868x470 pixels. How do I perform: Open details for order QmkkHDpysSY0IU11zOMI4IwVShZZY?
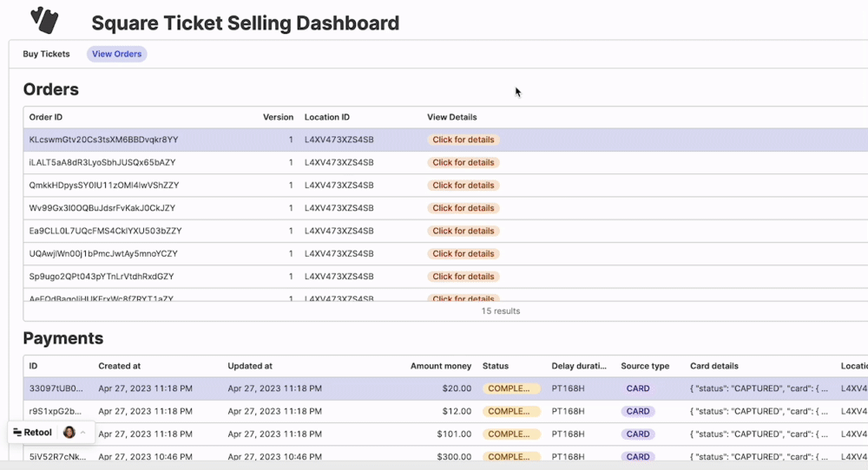point(463,186)
